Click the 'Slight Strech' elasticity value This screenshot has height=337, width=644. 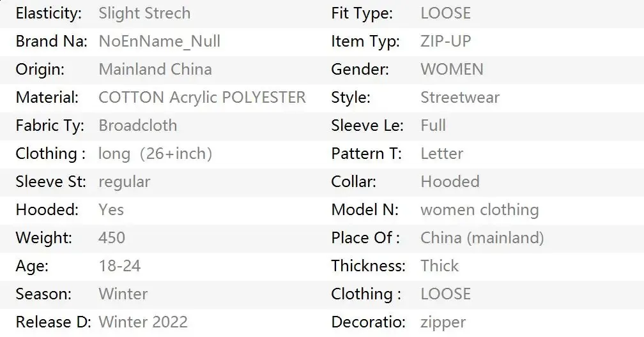click(x=144, y=13)
